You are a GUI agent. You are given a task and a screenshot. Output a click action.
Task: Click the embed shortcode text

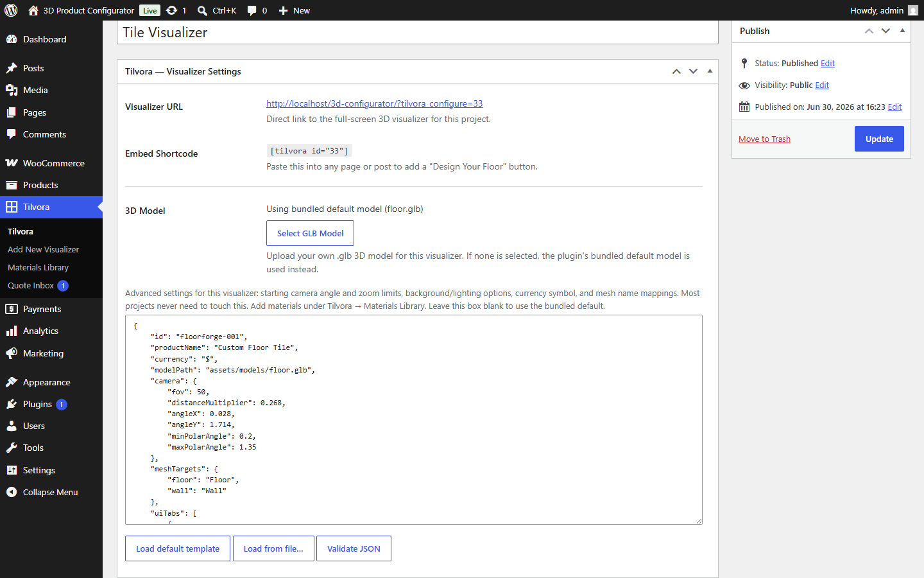coord(309,151)
